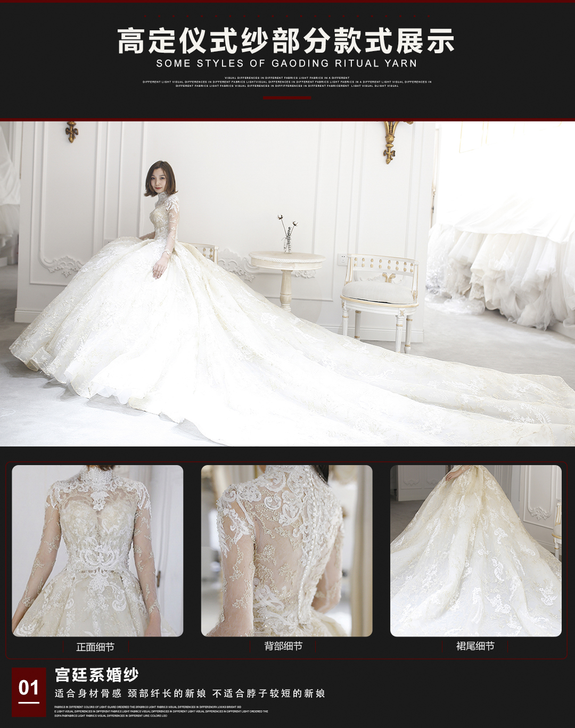Viewport: 575px width, 728px height.
Task: Click the description text 适合身材骨感 颈部纤长的新娘
Action: click(x=130, y=693)
